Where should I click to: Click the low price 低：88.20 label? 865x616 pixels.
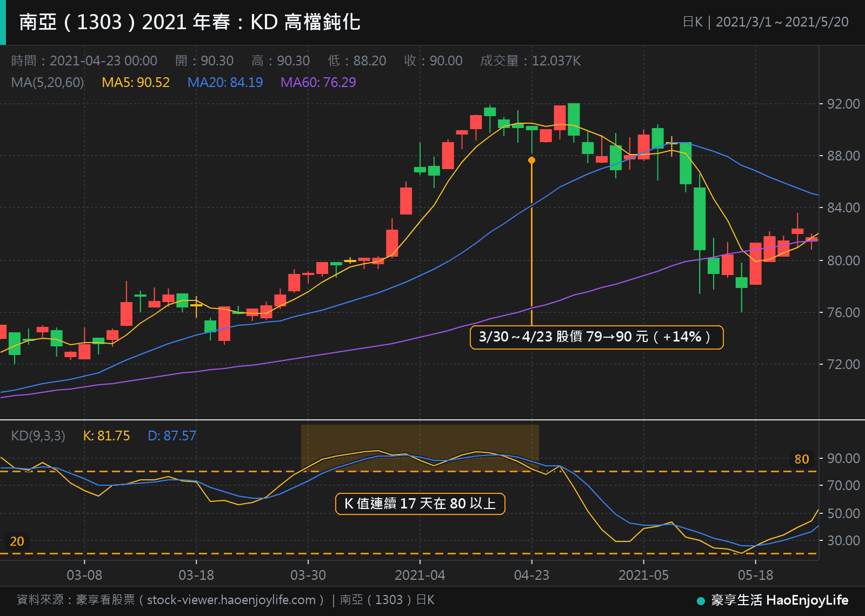357,61
